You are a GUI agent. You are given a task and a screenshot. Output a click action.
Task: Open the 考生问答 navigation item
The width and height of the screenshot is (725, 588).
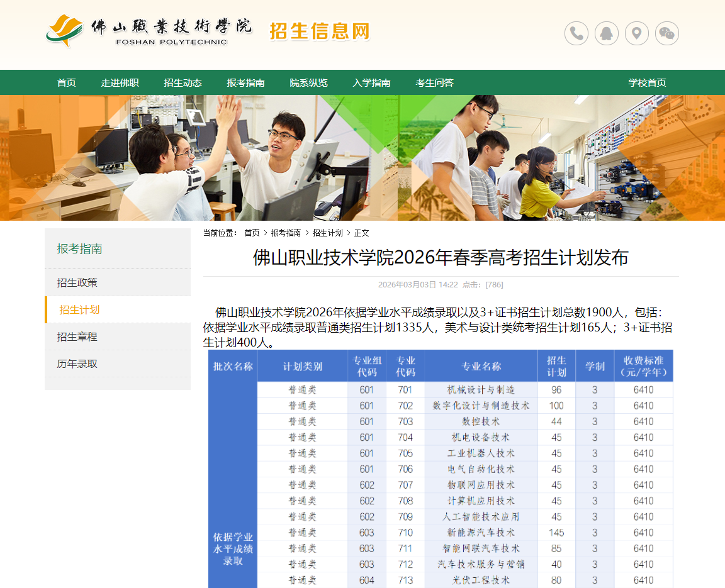click(434, 82)
